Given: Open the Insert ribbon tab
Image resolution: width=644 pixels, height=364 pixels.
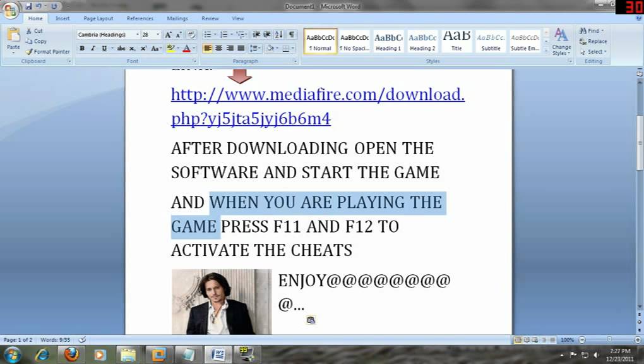Looking at the screenshot, I should [x=63, y=18].
